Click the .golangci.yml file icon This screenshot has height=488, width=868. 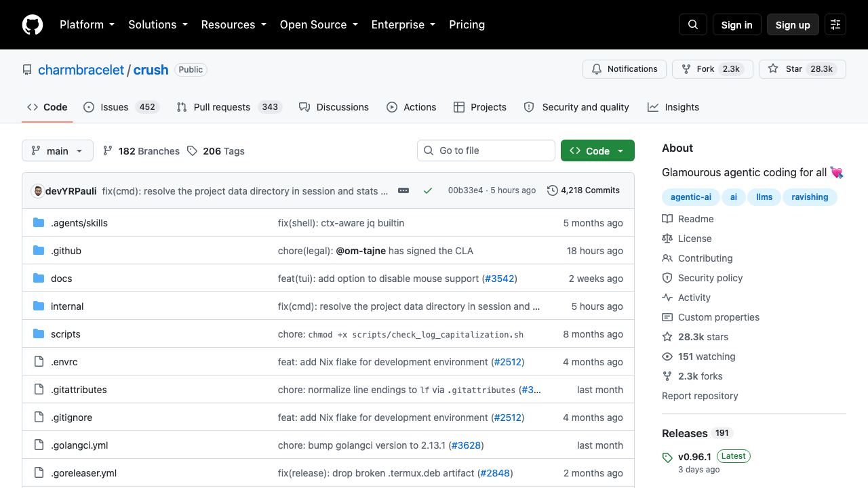tap(39, 445)
